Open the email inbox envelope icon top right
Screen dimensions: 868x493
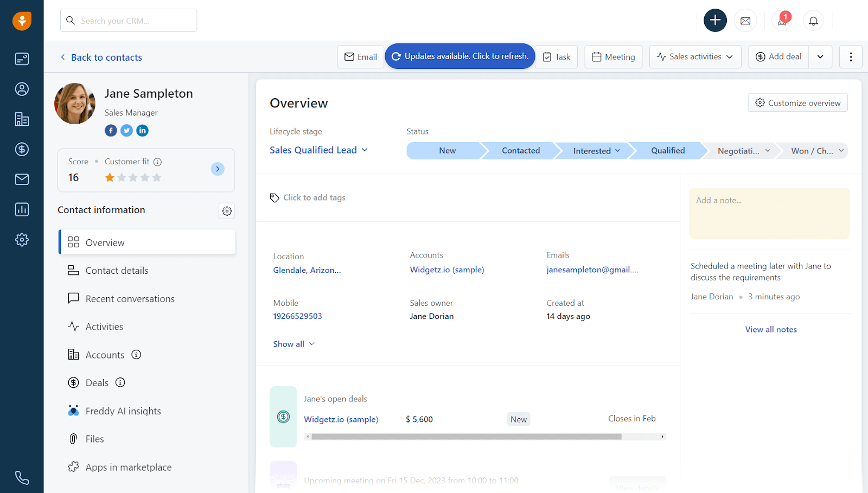pyautogui.click(x=745, y=20)
